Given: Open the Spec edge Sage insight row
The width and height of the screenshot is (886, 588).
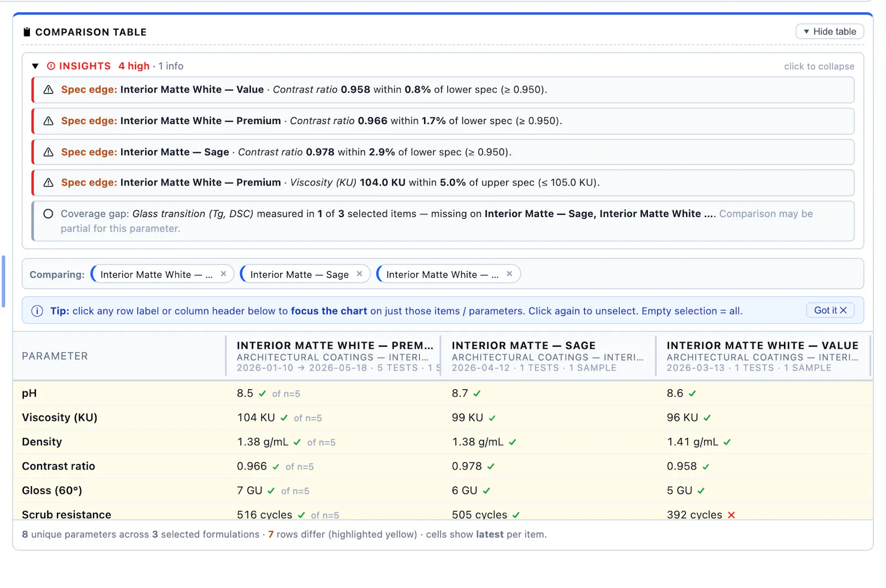Looking at the screenshot, I should click(x=443, y=152).
